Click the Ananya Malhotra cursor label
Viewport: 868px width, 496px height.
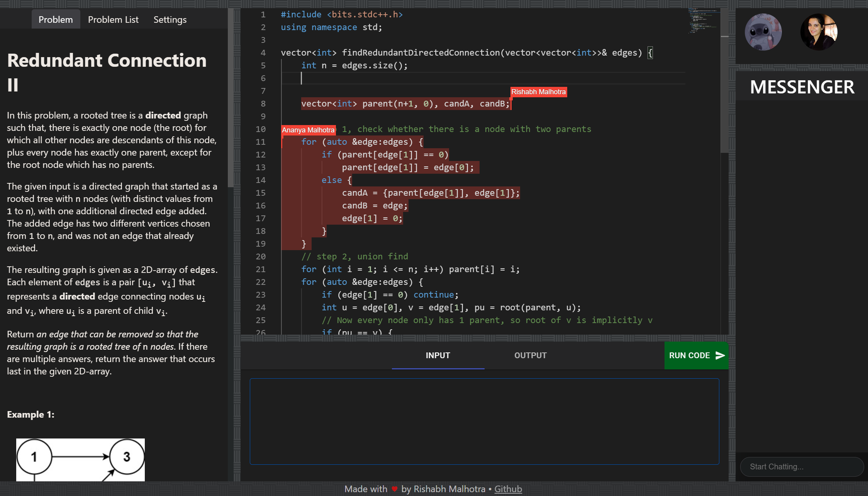coord(308,130)
